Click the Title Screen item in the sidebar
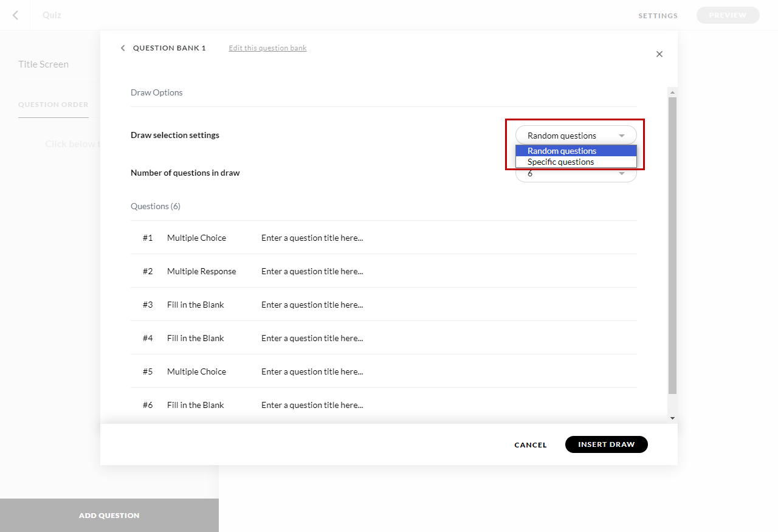 43,64
